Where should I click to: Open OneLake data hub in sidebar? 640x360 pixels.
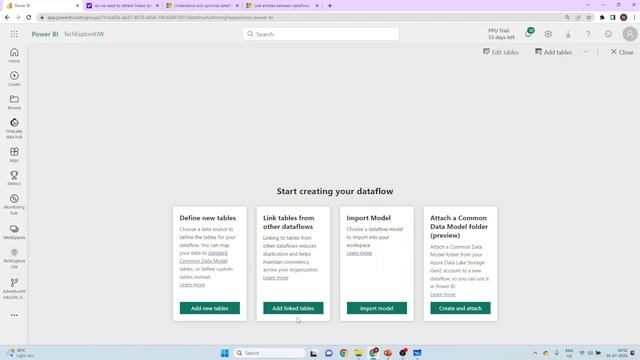pyautogui.click(x=14, y=128)
